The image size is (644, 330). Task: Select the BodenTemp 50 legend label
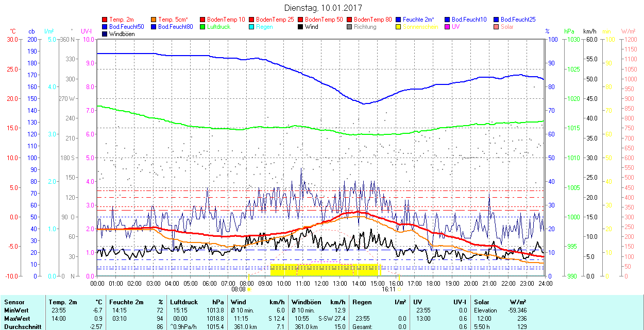324,20
